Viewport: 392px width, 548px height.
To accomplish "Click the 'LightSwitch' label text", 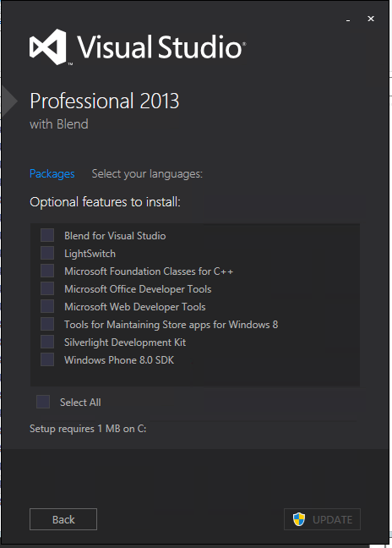I will 90,254.
